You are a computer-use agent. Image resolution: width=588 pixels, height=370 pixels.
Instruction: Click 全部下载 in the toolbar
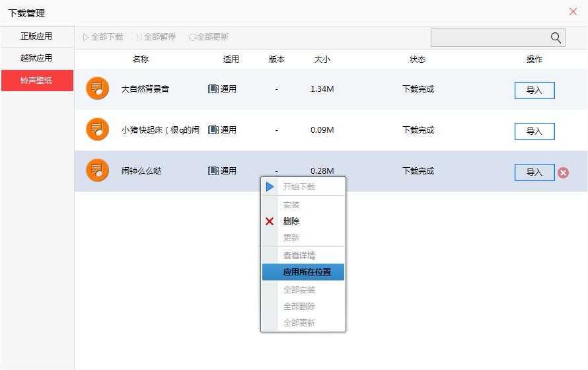[103, 37]
